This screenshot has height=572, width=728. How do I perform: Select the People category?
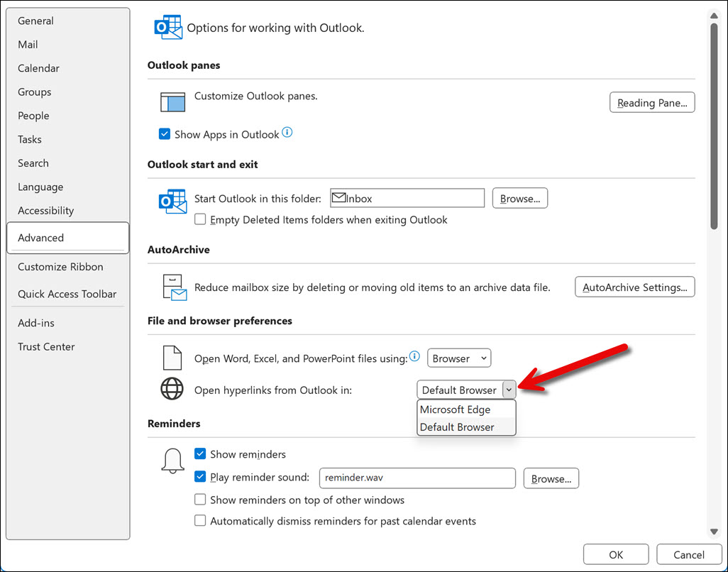coord(68,116)
